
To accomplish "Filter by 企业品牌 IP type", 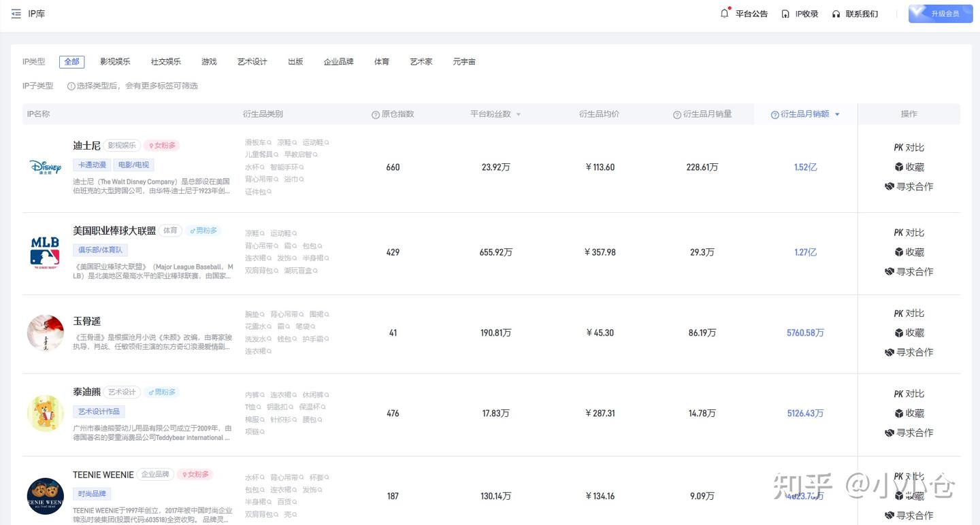I will [338, 62].
